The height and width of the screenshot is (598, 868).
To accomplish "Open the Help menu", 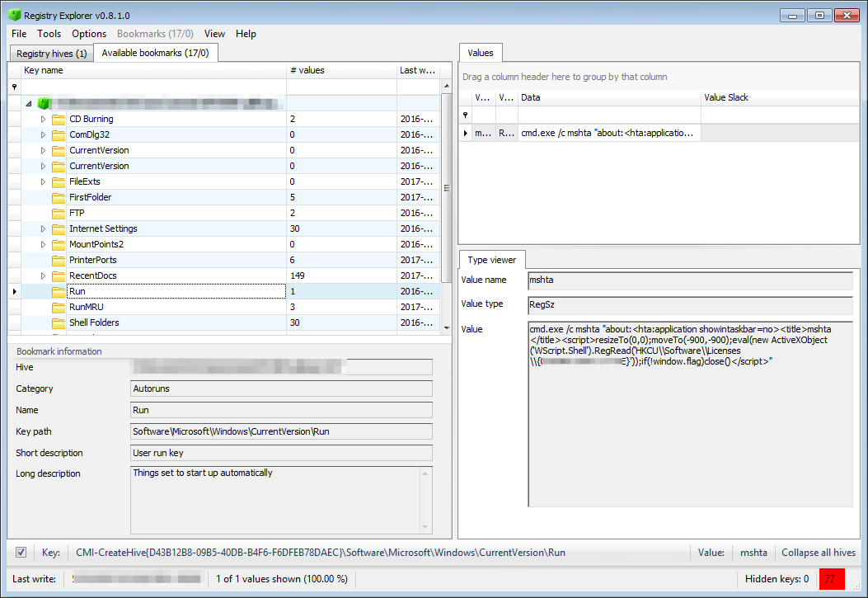I will [246, 34].
